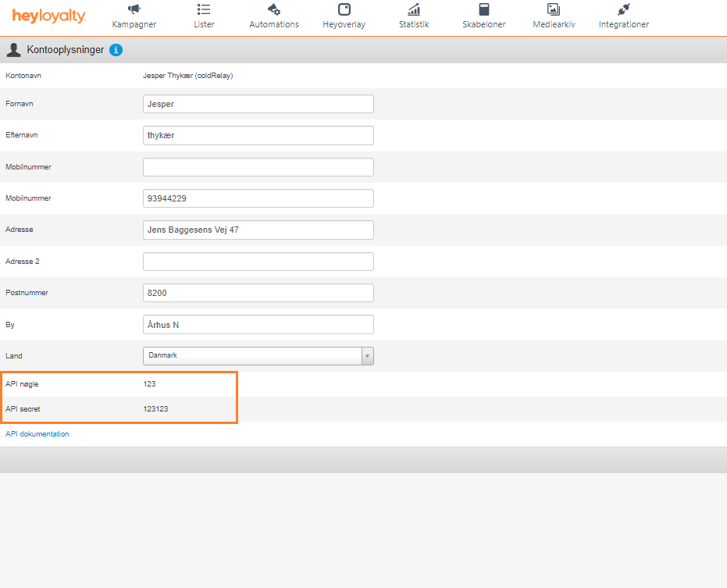Image resolution: width=727 pixels, height=588 pixels.
Task: Click the By label
Action: 9,325
